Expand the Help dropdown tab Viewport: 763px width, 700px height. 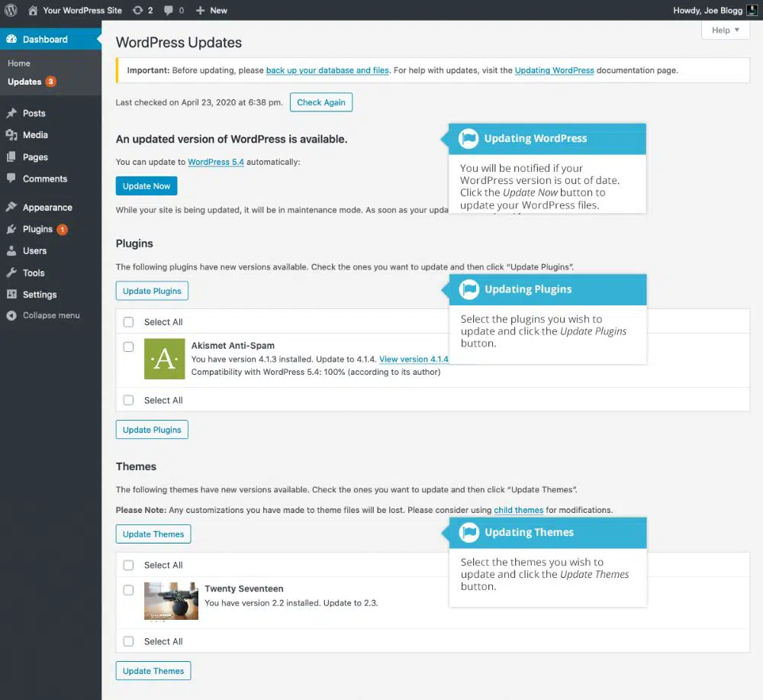(725, 31)
